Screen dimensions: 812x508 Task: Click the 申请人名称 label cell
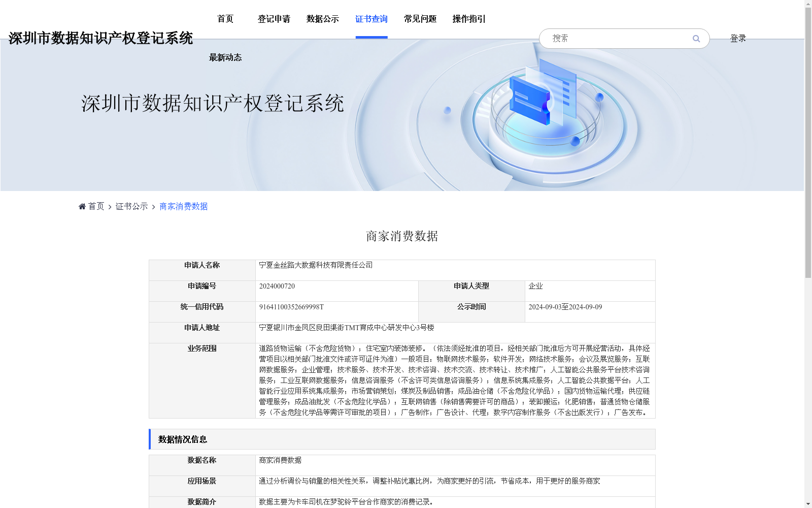[x=202, y=270]
